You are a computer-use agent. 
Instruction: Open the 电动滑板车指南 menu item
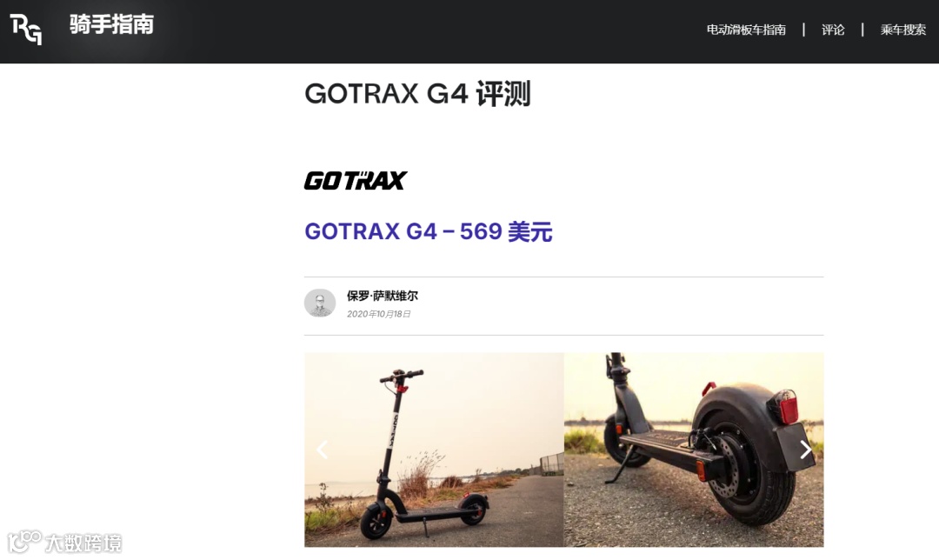746,30
